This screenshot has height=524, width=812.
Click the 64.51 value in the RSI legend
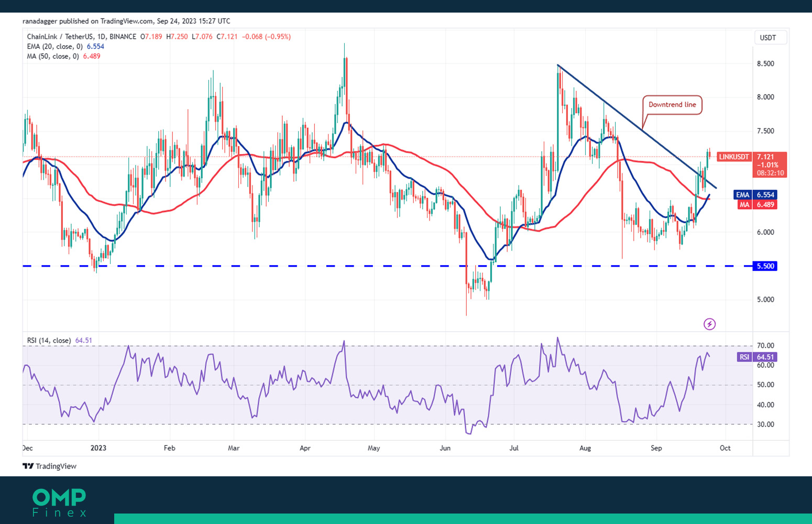pyautogui.click(x=83, y=341)
